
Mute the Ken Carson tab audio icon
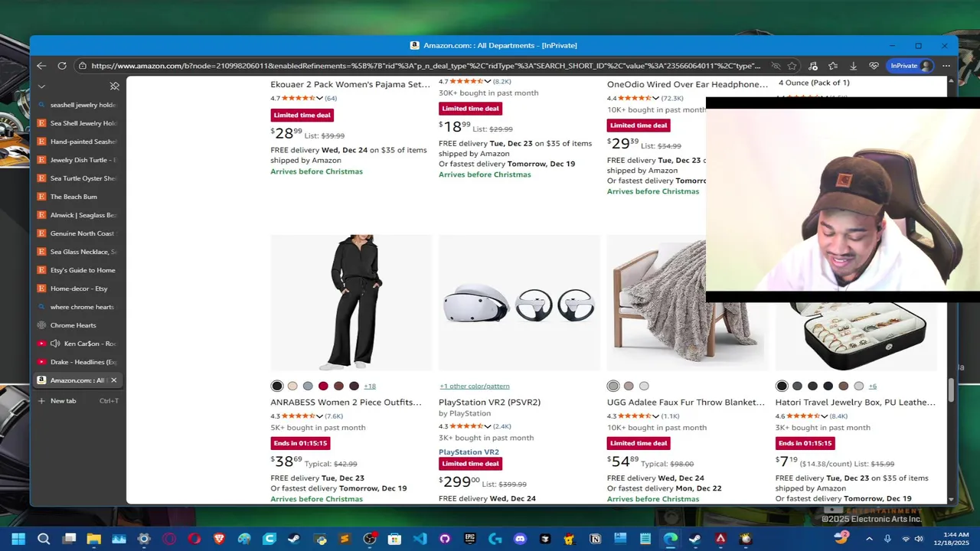[x=55, y=344]
